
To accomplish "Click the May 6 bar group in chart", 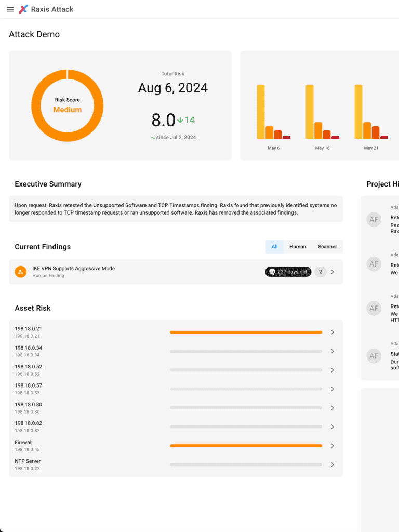I will coord(273,112).
